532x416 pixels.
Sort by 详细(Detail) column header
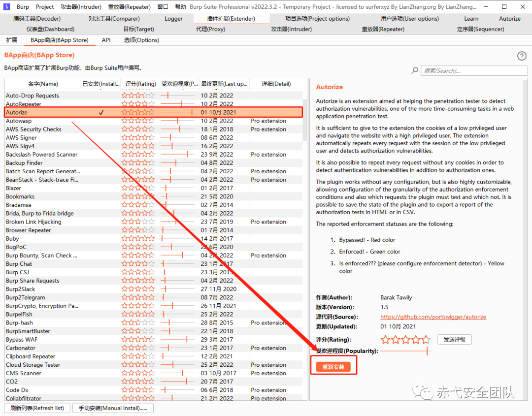[276, 84]
